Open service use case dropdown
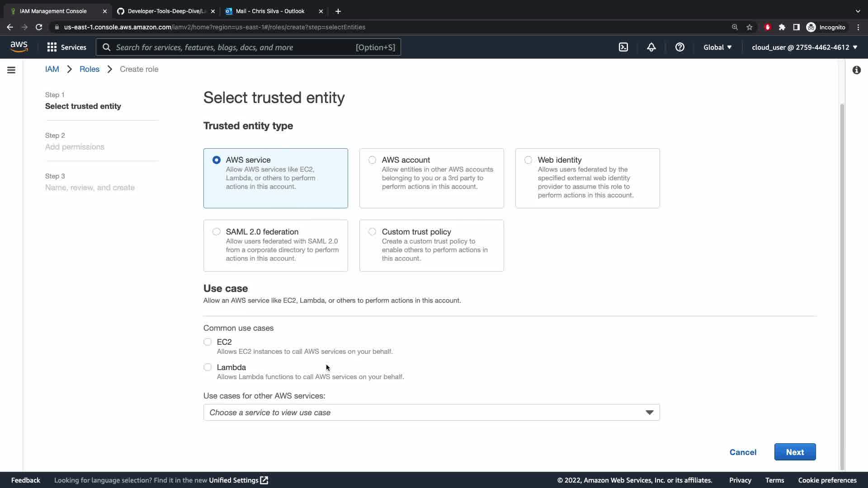 [x=431, y=413]
